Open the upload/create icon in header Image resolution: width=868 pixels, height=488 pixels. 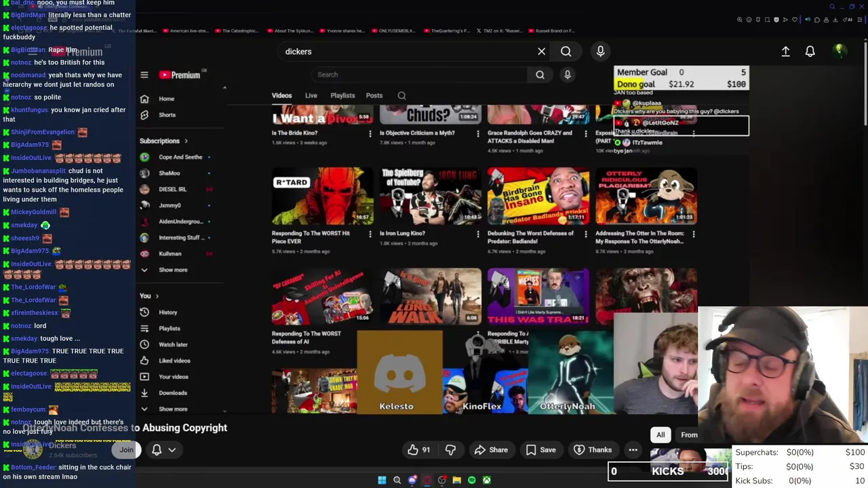(785, 52)
